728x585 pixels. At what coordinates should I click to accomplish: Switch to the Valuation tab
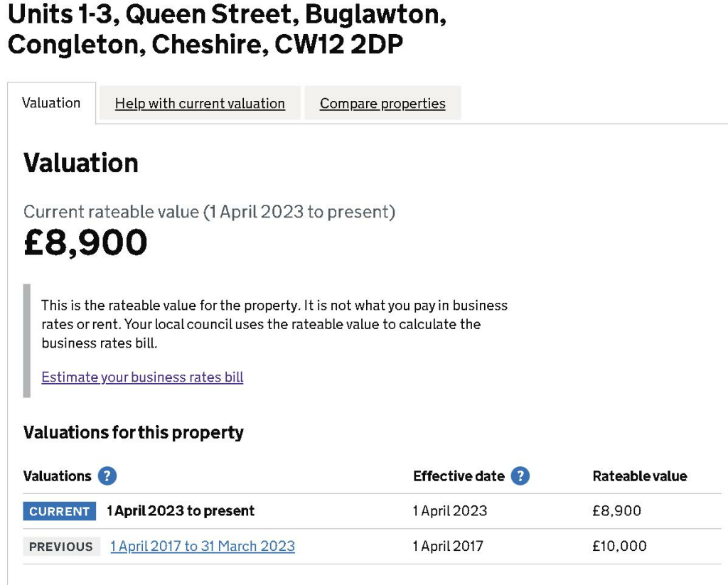(50, 103)
